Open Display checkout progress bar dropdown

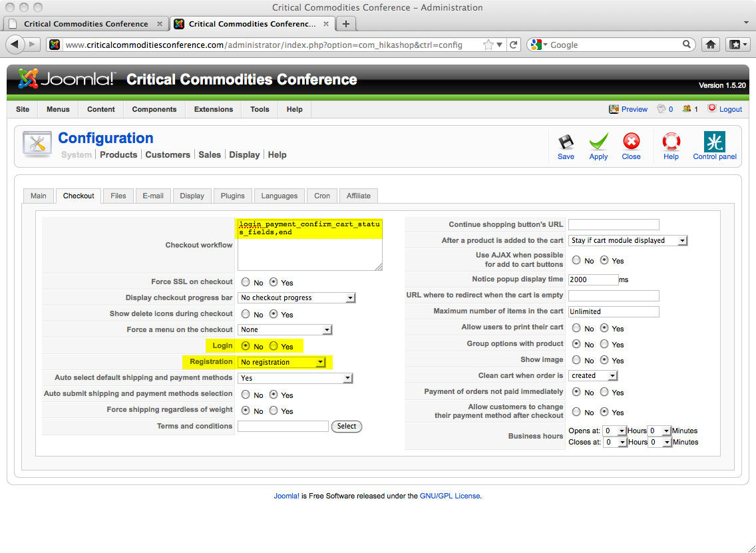coord(297,298)
